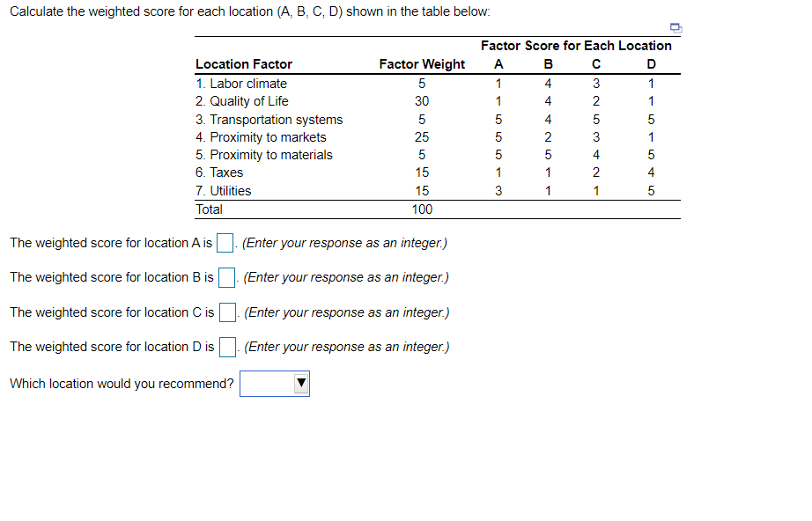Select the weight value 100 in Total row
Screen dimensions: 812x521
[422, 209]
